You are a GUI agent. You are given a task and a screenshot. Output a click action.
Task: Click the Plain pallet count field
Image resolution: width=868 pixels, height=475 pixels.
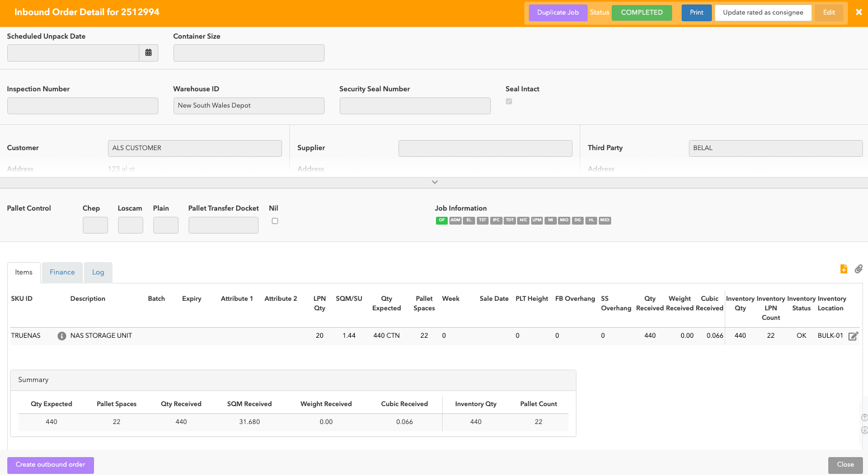[x=166, y=225]
